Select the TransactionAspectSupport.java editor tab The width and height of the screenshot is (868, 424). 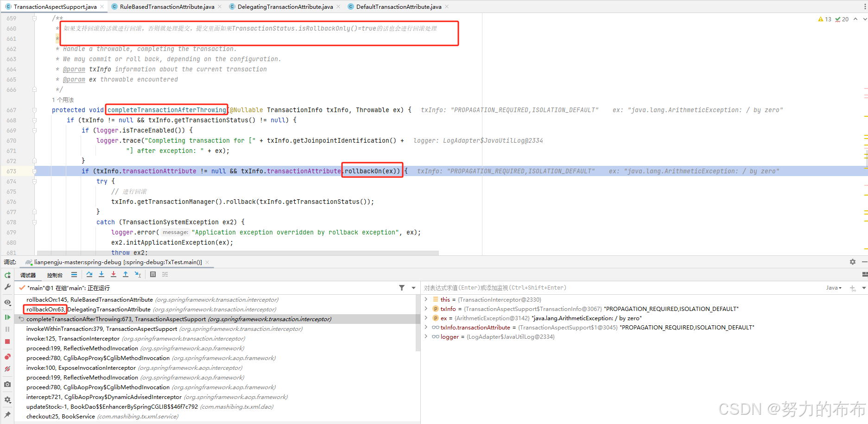[x=55, y=6]
